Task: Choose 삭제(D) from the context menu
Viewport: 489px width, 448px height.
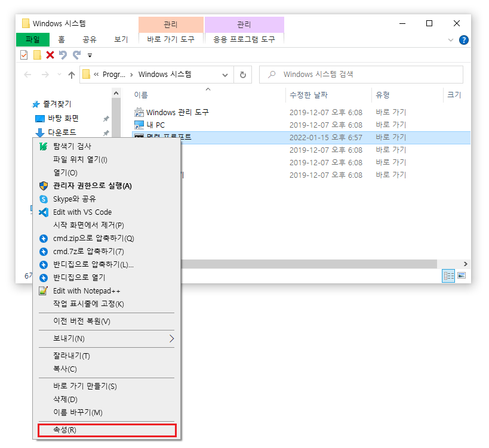Action: point(107,400)
